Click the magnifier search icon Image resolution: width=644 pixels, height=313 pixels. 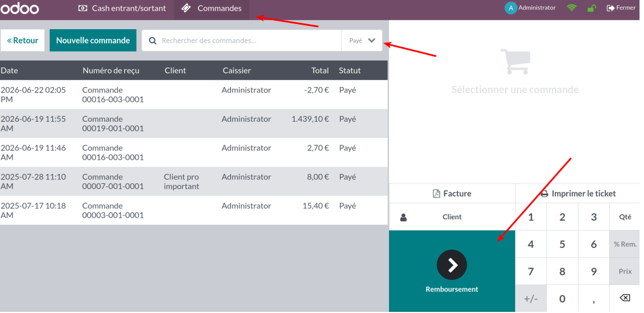click(152, 41)
